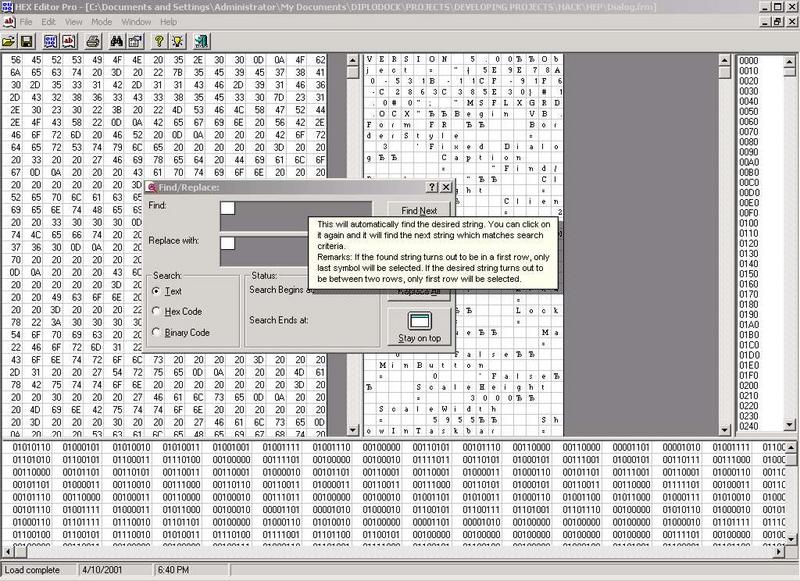Image resolution: width=800 pixels, height=581 pixels.
Task: Select offset row 0050
Action: 748,111
